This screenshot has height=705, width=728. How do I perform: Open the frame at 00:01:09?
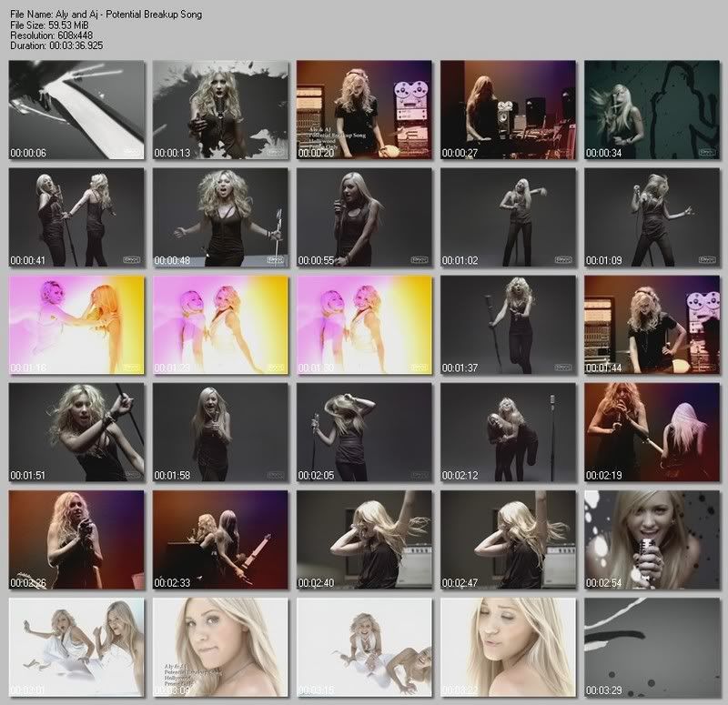[x=652, y=217]
